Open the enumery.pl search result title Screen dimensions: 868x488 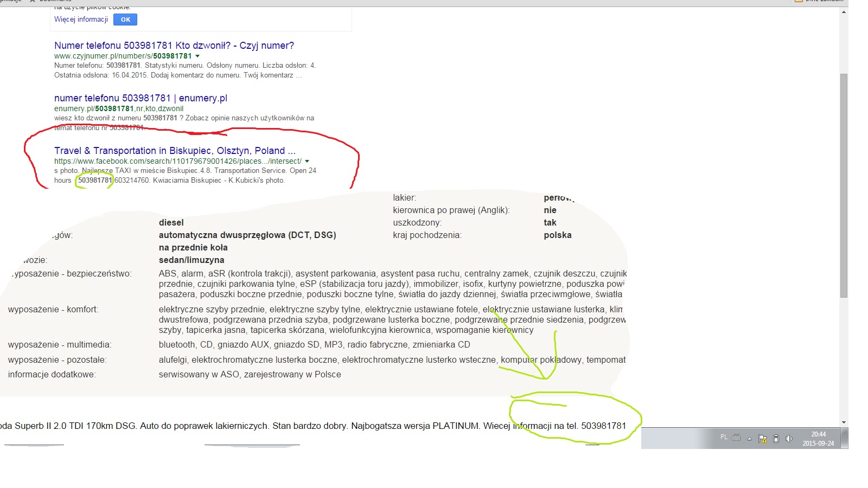141,98
